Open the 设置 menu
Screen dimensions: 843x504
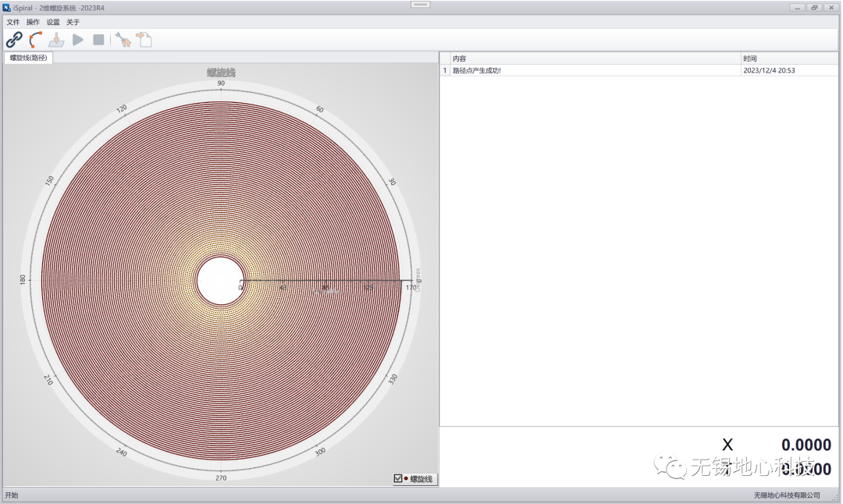pyautogui.click(x=53, y=23)
